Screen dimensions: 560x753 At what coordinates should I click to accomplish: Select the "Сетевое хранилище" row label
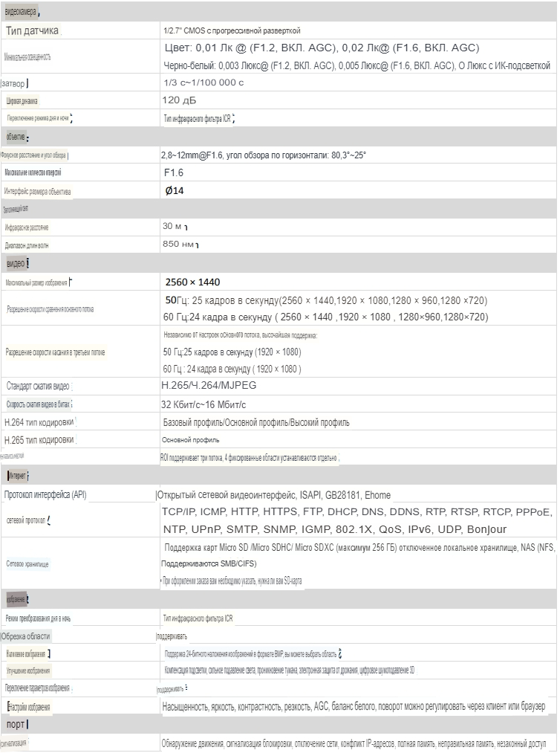tap(27, 564)
